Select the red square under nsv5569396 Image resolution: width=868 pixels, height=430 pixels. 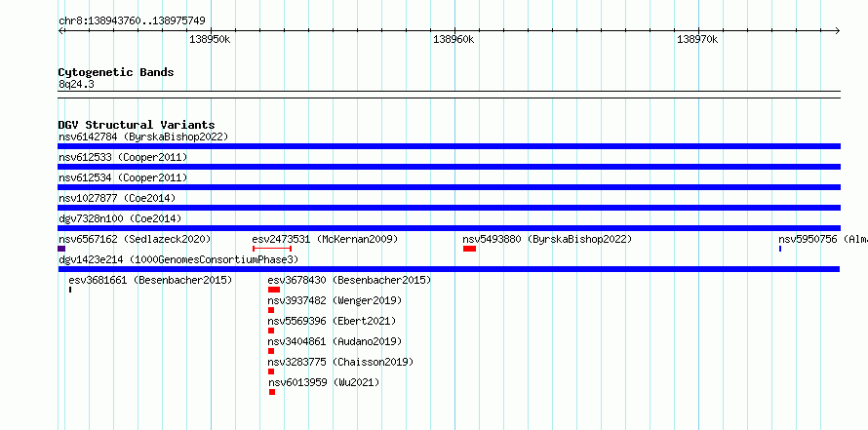pos(271,331)
